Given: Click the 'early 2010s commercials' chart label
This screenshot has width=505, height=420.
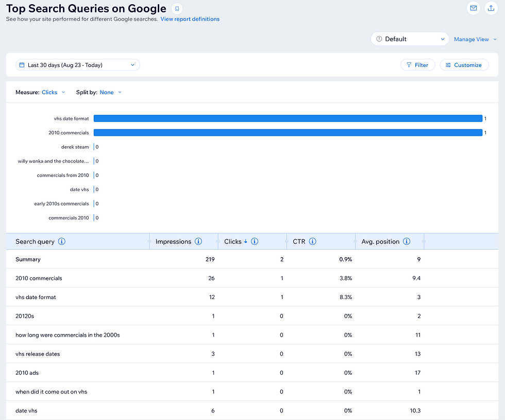Looking at the screenshot, I should pos(61,204).
